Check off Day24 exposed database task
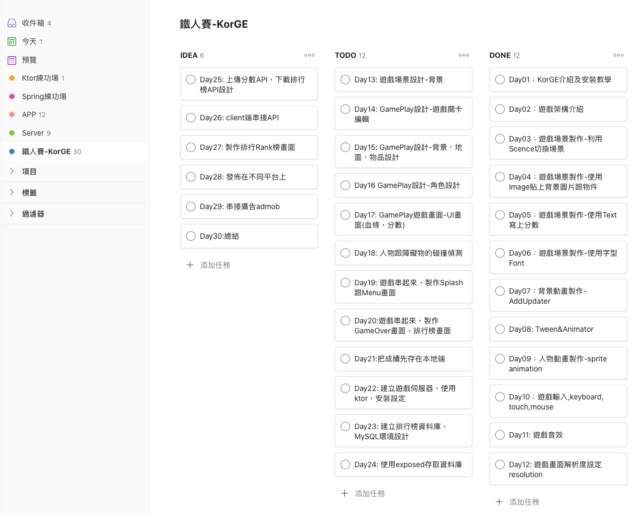640x515 pixels. point(345,464)
